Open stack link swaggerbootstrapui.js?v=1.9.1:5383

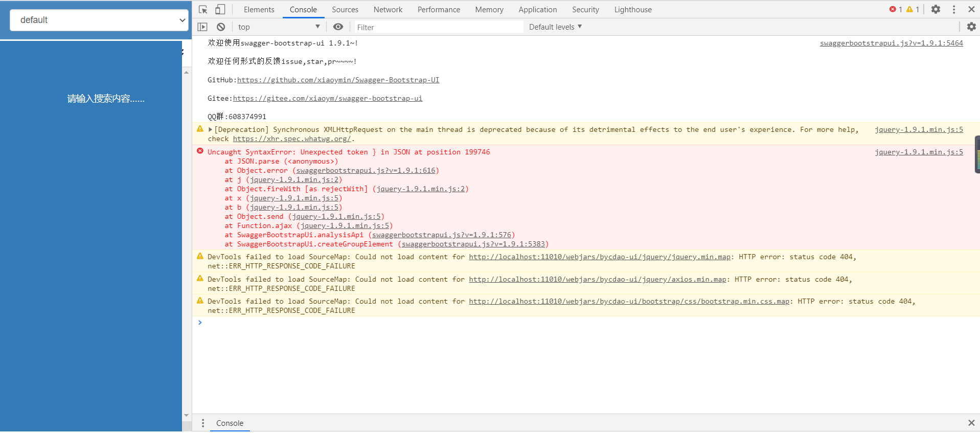click(x=473, y=244)
